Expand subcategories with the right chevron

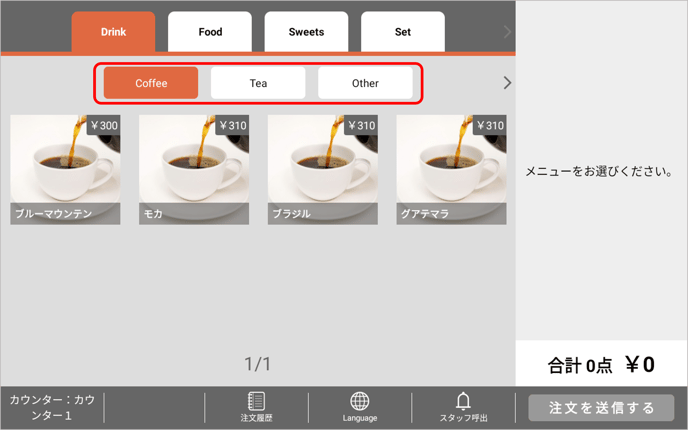(507, 83)
